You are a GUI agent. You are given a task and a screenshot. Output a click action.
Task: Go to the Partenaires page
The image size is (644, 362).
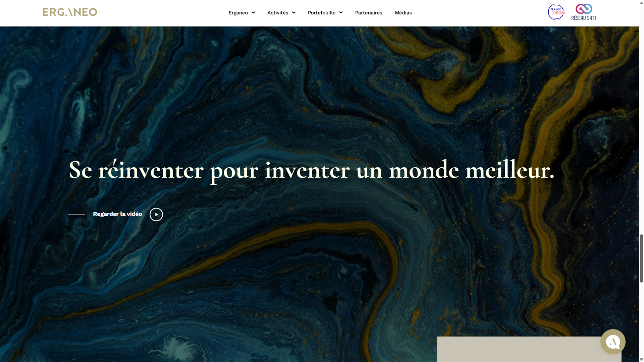369,13
